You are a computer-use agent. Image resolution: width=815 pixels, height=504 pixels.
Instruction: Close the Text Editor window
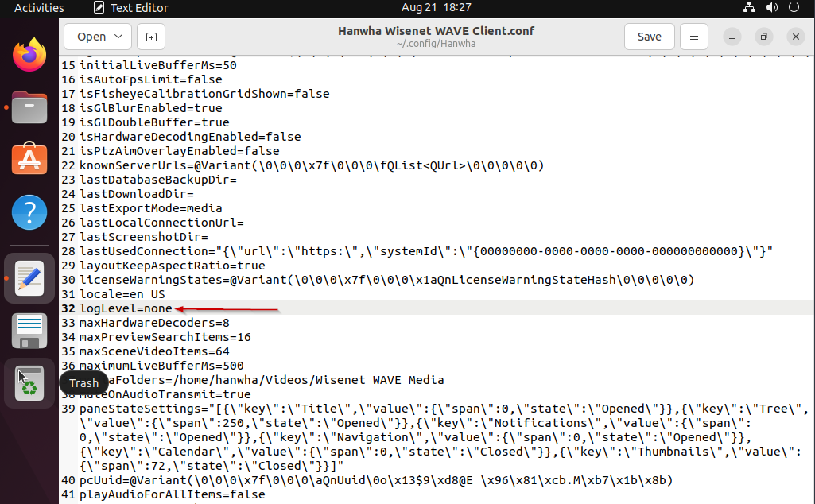pos(795,37)
